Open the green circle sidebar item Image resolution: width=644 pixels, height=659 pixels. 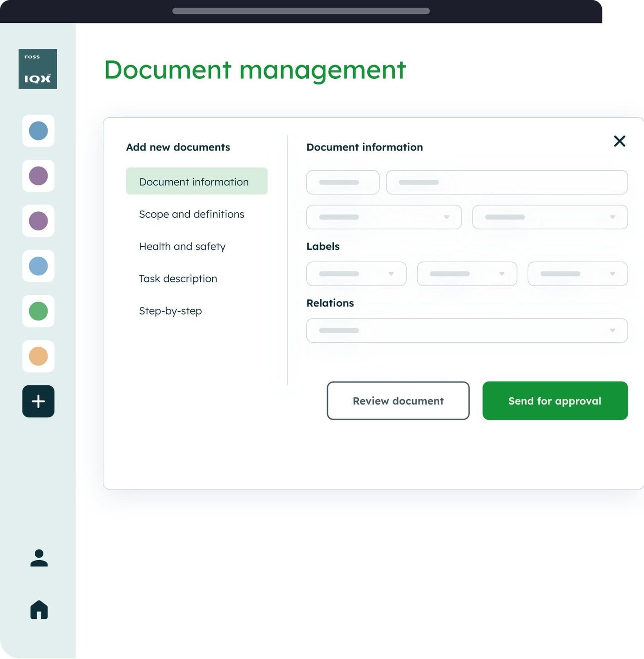coord(38,311)
